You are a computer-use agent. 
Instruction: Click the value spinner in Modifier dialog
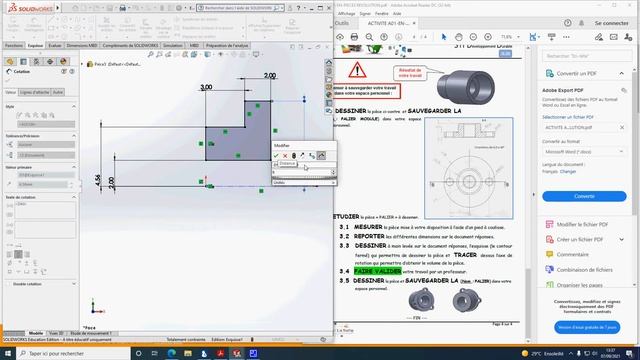(x=333, y=172)
